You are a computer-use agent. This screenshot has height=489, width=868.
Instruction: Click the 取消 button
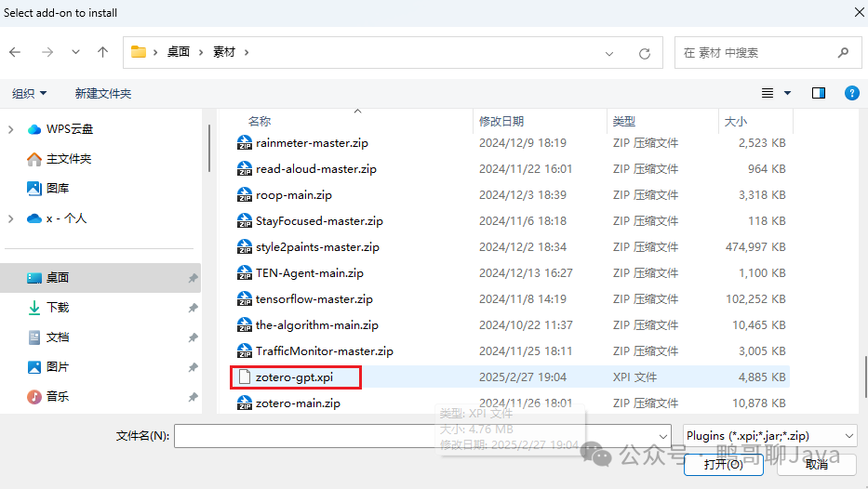[x=817, y=464]
